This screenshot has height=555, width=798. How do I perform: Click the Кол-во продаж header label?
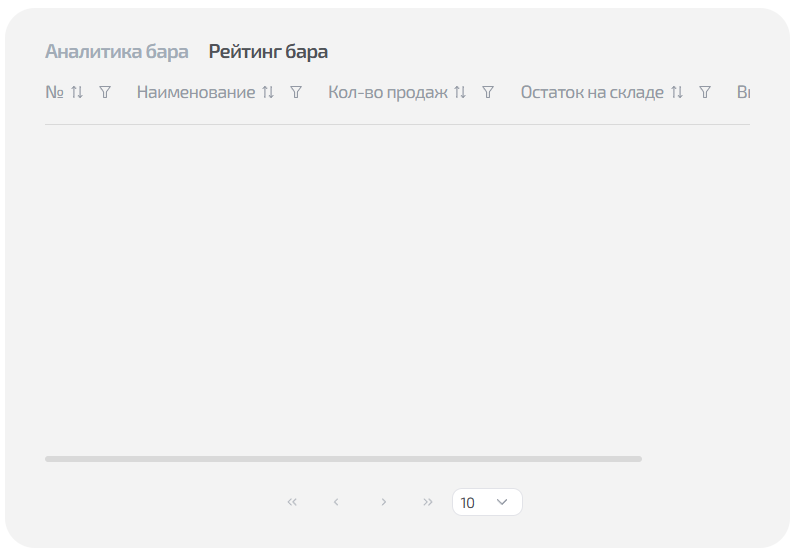click(388, 92)
